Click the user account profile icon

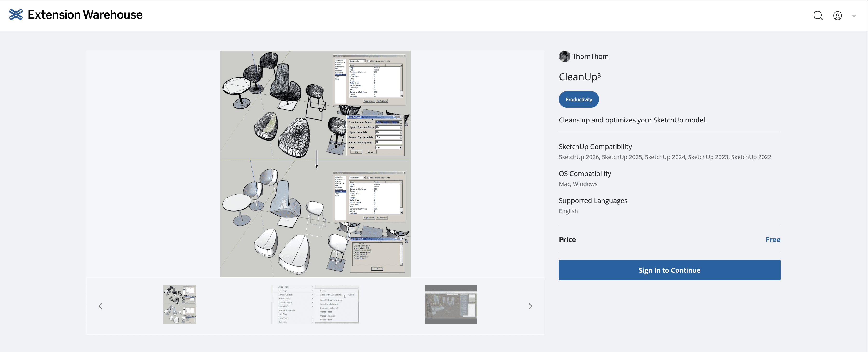pyautogui.click(x=837, y=15)
